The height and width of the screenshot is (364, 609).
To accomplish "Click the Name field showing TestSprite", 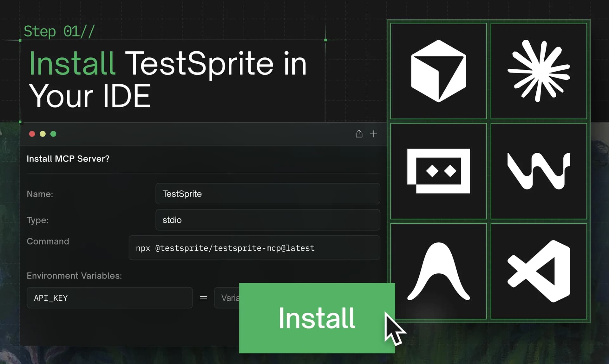I will point(267,194).
